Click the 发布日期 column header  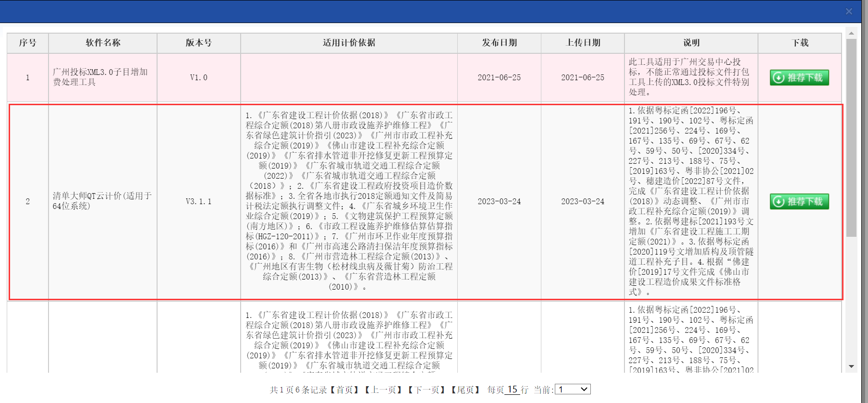[x=500, y=43]
